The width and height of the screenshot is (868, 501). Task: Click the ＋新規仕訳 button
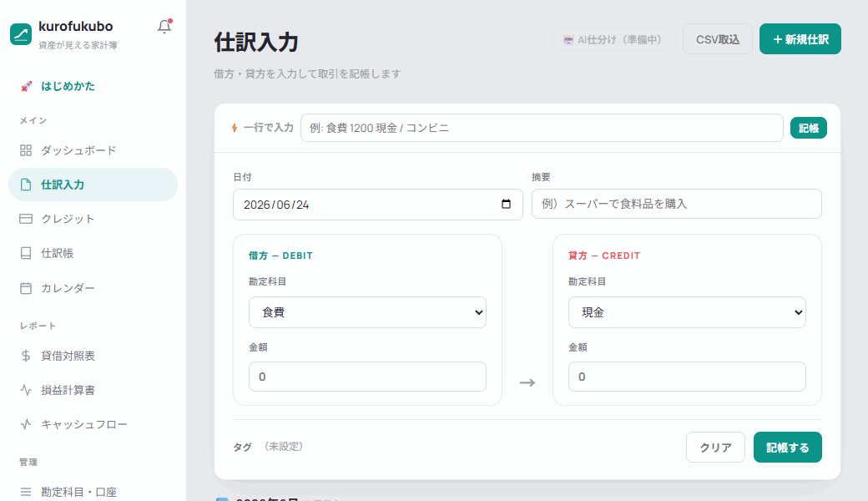pyautogui.click(x=800, y=39)
